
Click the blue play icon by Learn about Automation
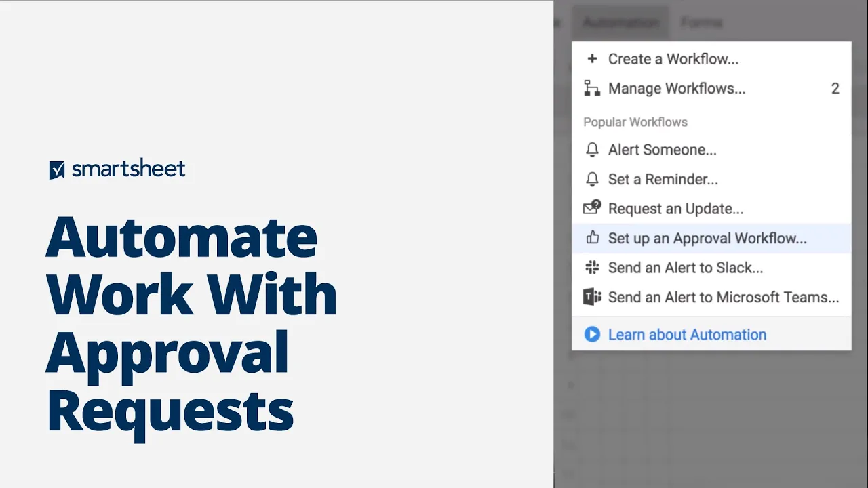click(592, 334)
